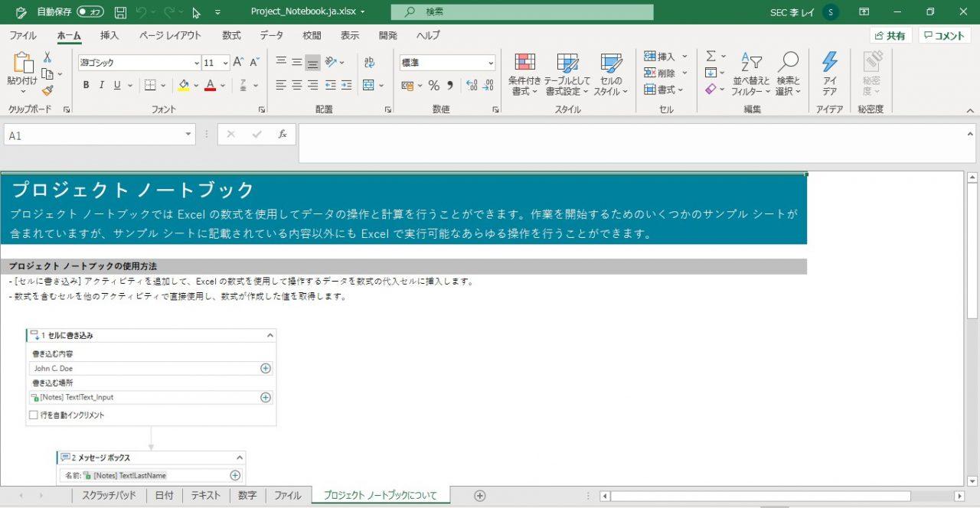980x508 pixels.
Task: Open the 標準 number format dropdown
Action: 490,63
